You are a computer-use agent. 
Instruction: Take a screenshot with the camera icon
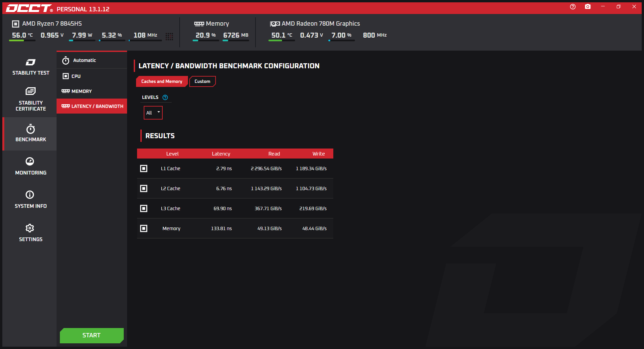(x=588, y=7)
